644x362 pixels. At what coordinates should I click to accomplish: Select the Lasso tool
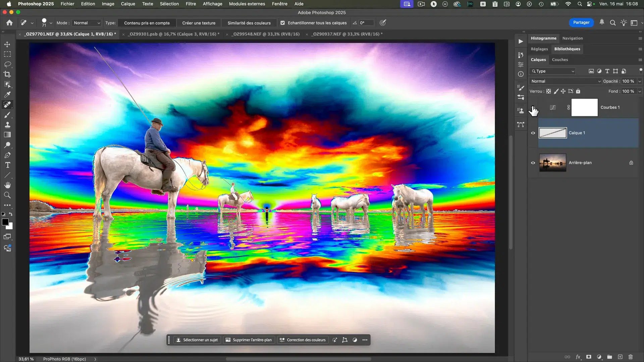[x=7, y=64]
